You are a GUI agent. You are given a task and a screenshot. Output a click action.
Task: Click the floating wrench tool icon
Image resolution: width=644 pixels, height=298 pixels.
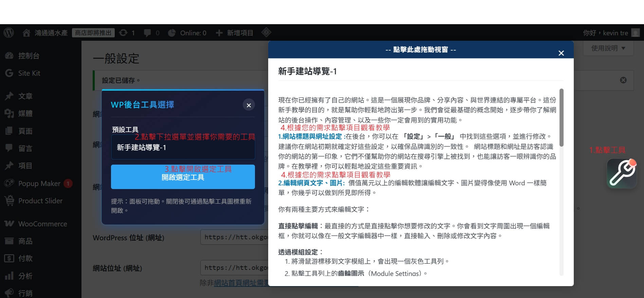click(622, 173)
